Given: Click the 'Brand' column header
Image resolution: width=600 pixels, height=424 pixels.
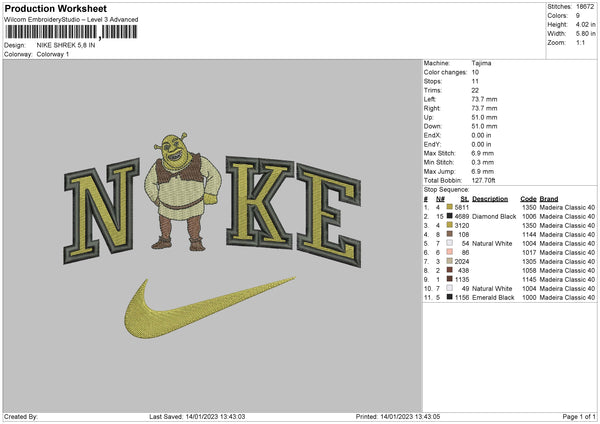Looking at the screenshot, I should point(549,199).
